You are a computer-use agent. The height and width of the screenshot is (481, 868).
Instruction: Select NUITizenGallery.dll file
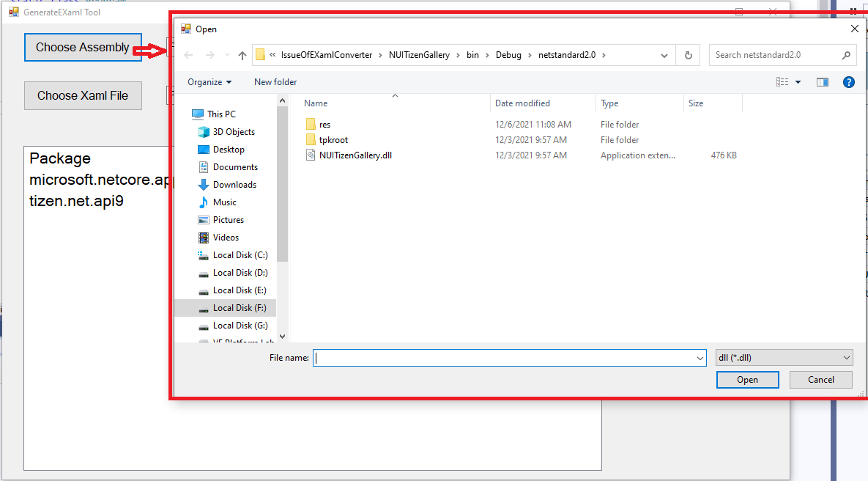point(355,155)
